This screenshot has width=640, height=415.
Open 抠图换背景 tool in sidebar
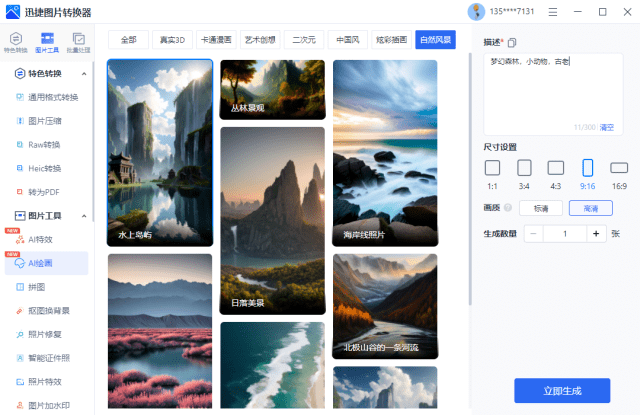click(49, 310)
